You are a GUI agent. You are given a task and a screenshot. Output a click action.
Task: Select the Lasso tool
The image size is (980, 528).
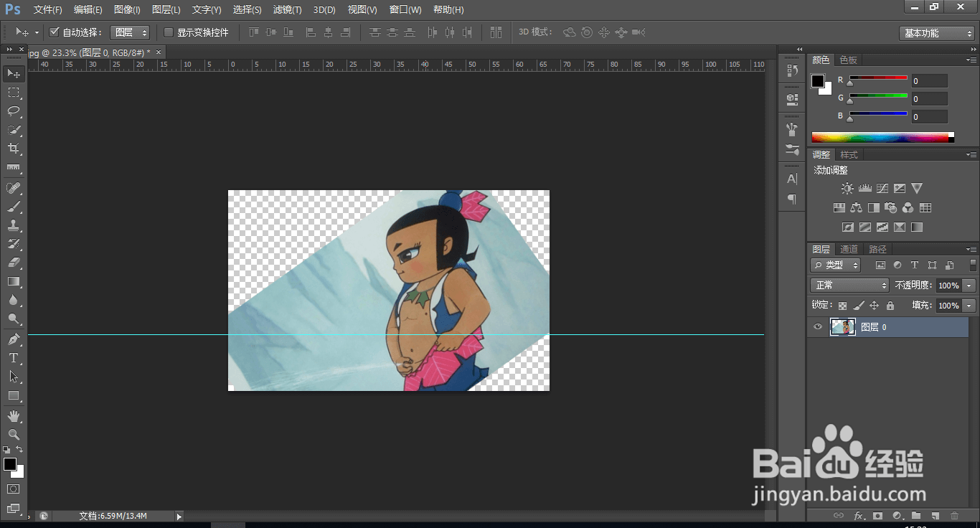14,111
